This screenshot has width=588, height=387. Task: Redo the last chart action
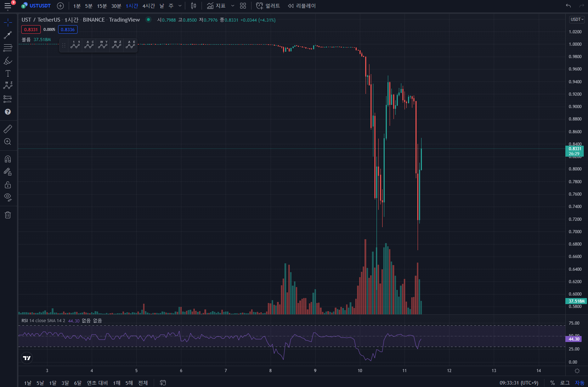tap(581, 6)
